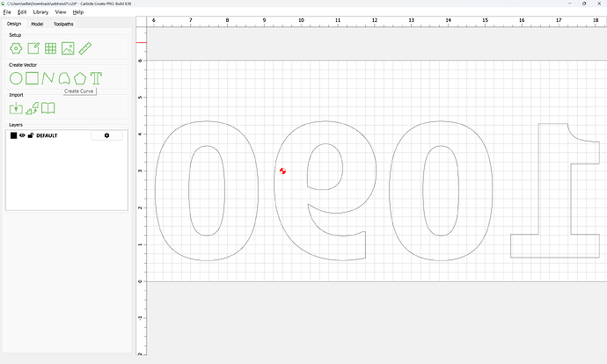The height and width of the screenshot is (364, 607).
Task: Select the Create Polygon tool
Action: 80,78
